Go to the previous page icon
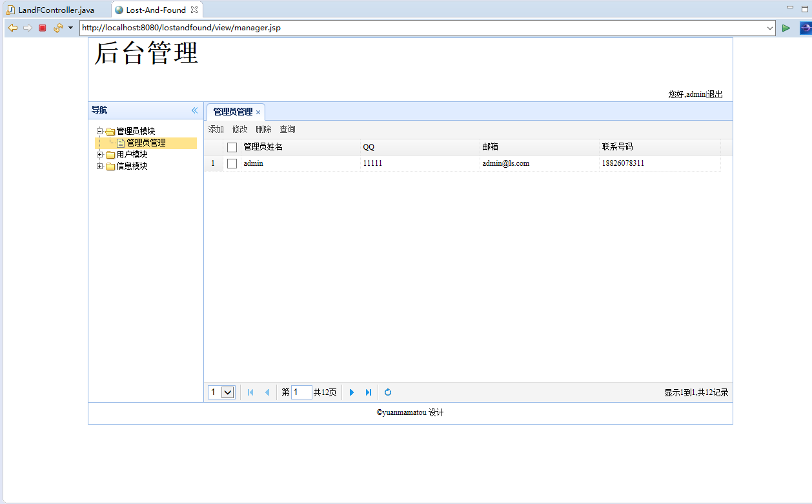 (x=267, y=392)
